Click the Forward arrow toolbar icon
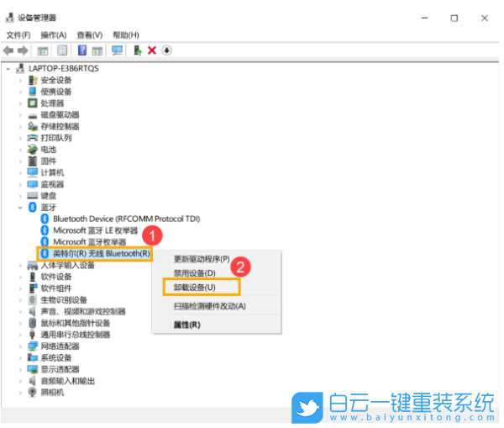Viewport: 504px width, 428px height. (x=23, y=50)
